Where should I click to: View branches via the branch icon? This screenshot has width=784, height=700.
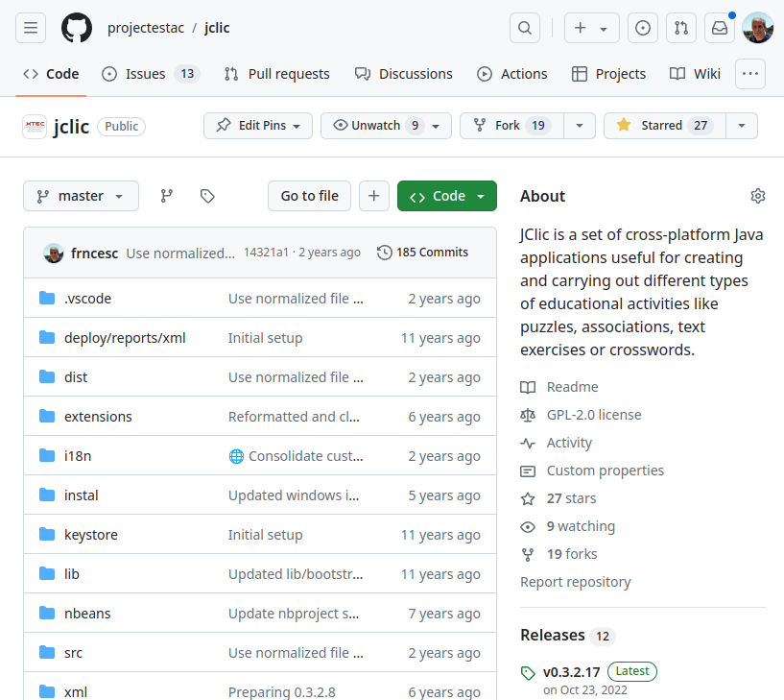(x=167, y=196)
